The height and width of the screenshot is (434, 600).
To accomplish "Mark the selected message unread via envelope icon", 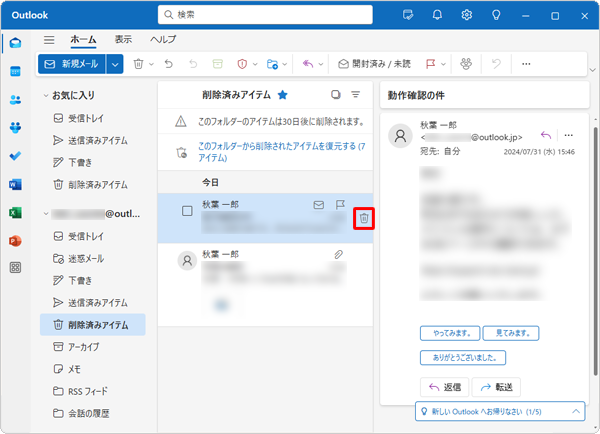I will point(318,205).
